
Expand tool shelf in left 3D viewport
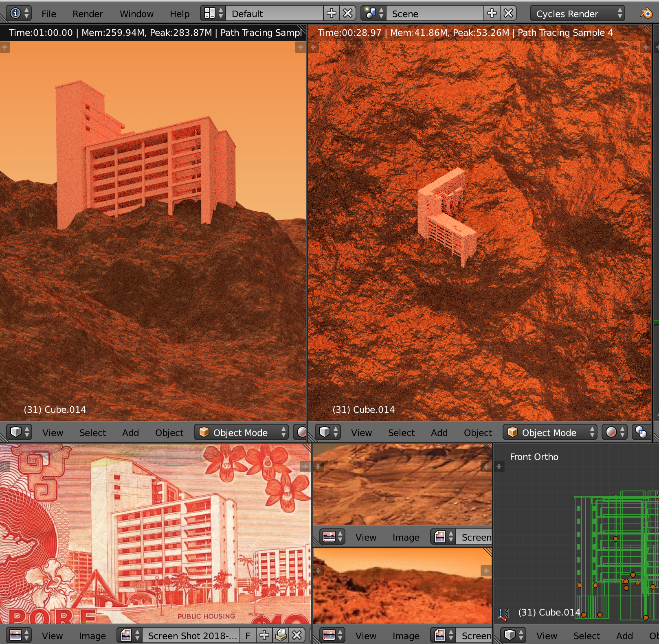point(4,48)
